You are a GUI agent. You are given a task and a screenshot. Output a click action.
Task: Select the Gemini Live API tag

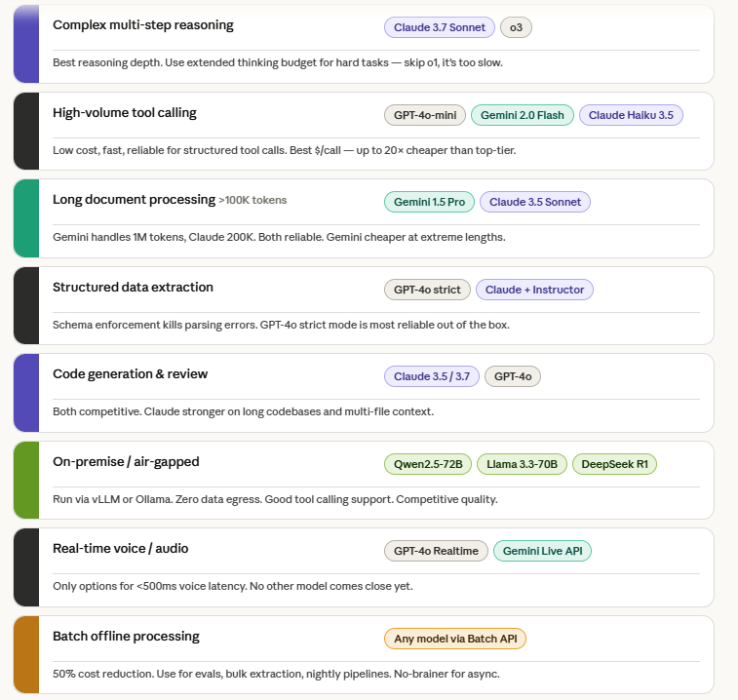[542, 551]
